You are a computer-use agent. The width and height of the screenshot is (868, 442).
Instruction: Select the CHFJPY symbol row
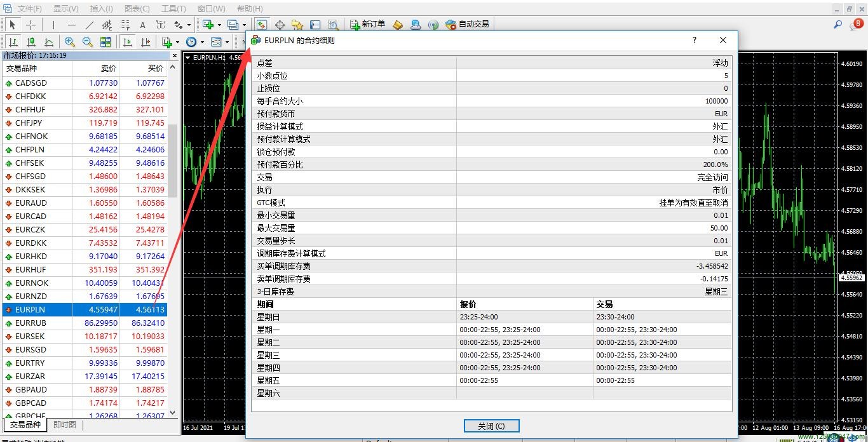coord(85,123)
